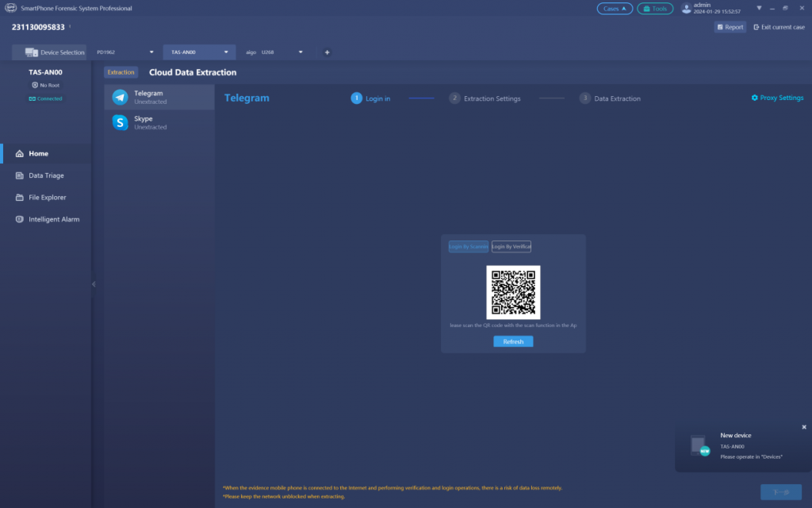The image size is (812, 508).
Task: Select step 1 Login in
Action: coord(370,98)
